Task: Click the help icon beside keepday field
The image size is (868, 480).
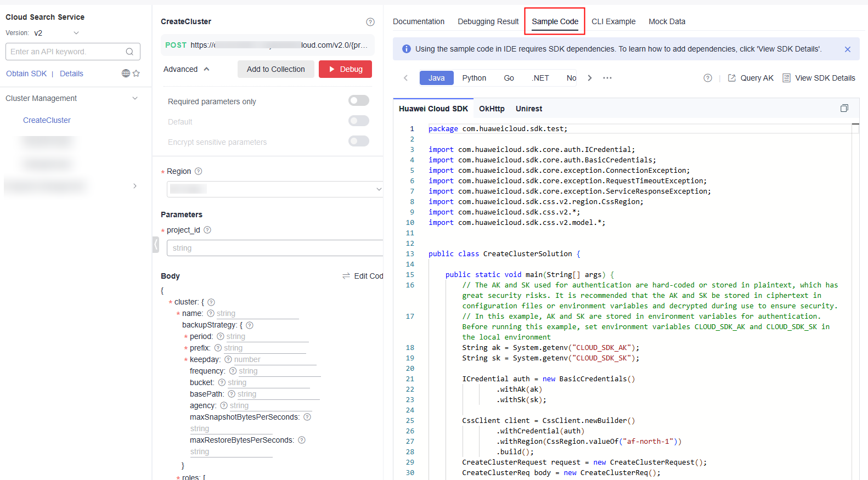Action: pos(228,359)
